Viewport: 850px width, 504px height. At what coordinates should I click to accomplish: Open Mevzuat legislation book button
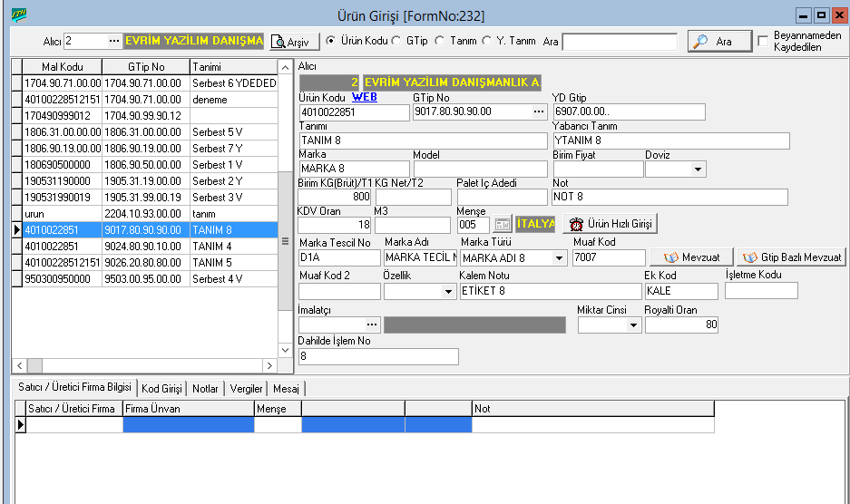(x=692, y=257)
